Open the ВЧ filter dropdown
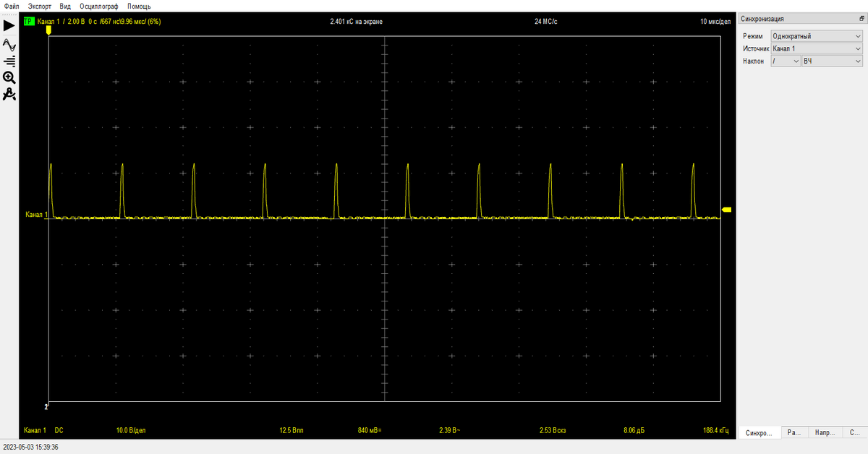The height and width of the screenshot is (454, 868). pyautogui.click(x=831, y=61)
